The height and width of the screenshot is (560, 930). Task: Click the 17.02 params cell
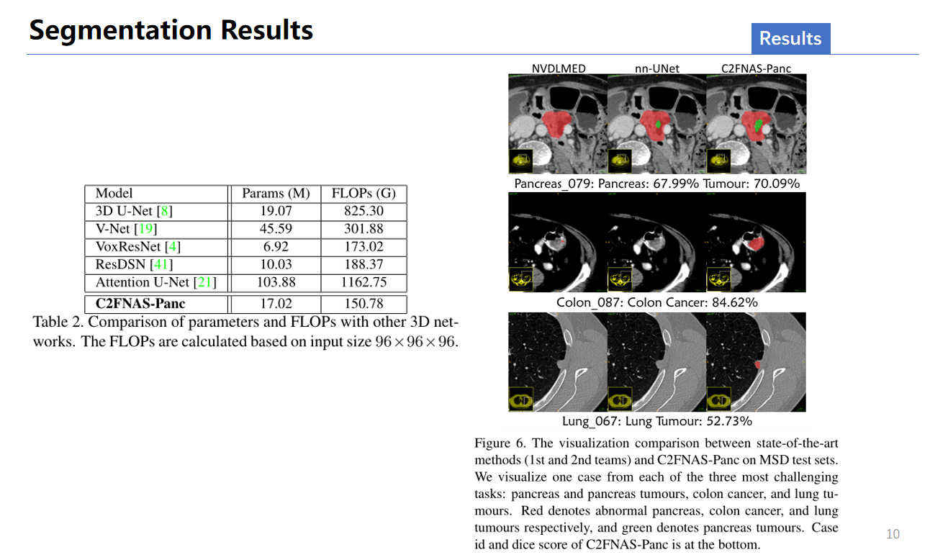[276, 304]
